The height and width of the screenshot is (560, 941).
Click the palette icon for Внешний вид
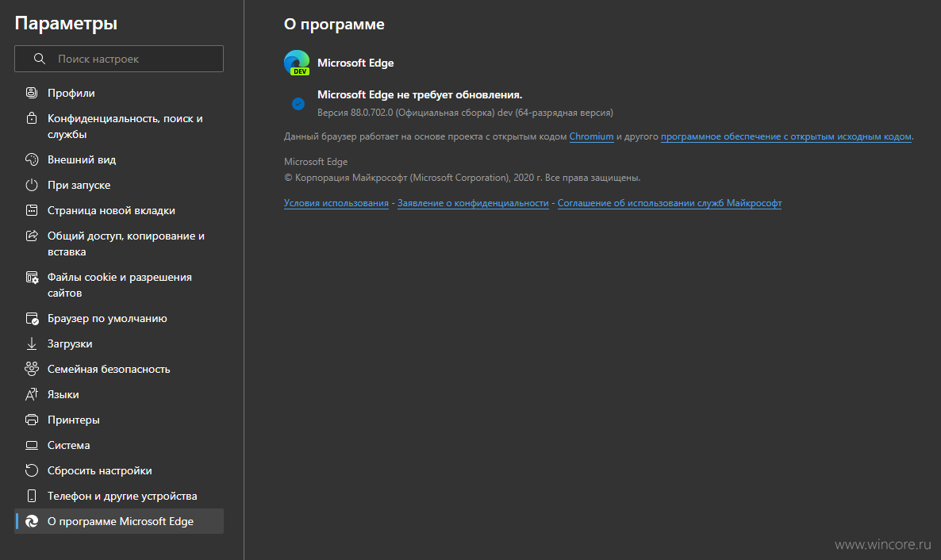click(x=32, y=159)
